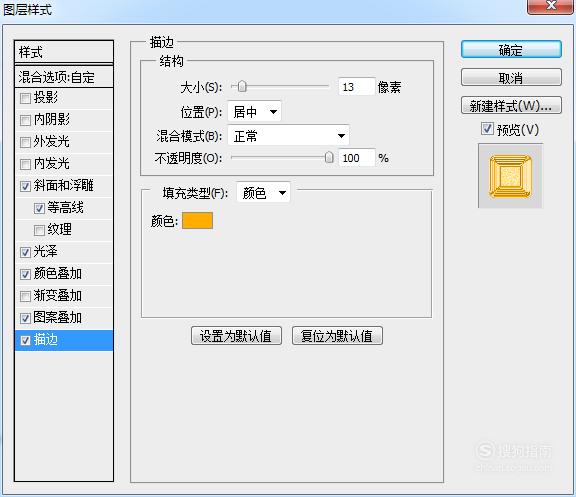The width and height of the screenshot is (576, 497).
Task: Tick the 渐变叠加 gradient overlay checkbox
Action: pos(25,296)
